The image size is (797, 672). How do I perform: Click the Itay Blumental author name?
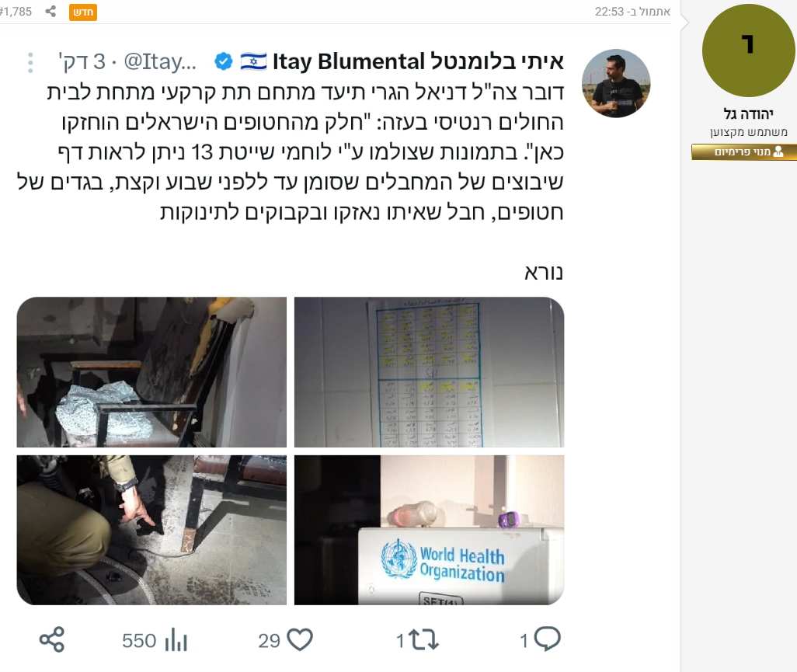tap(418, 61)
